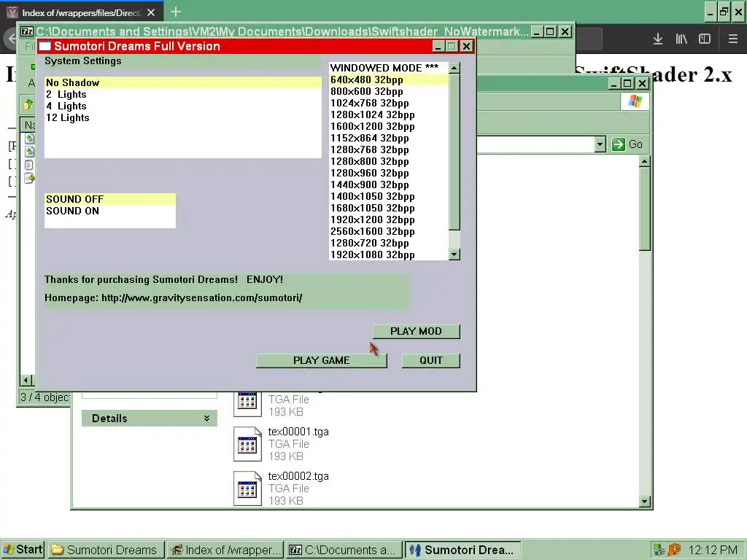Select 1600x1200 32bpp resolution
Image resolution: width=747 pixels, height=560 pixels.
(x=389, y=126)
